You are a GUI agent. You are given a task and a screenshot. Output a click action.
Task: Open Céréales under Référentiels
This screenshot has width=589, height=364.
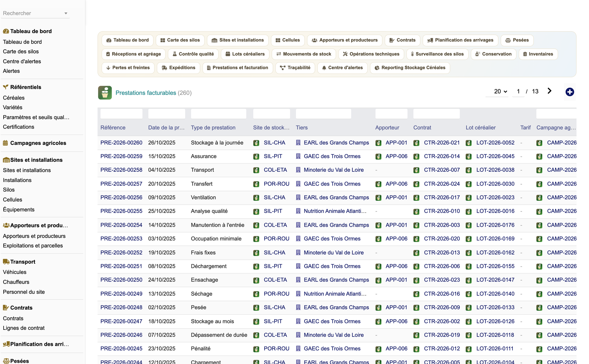point(14,98)
